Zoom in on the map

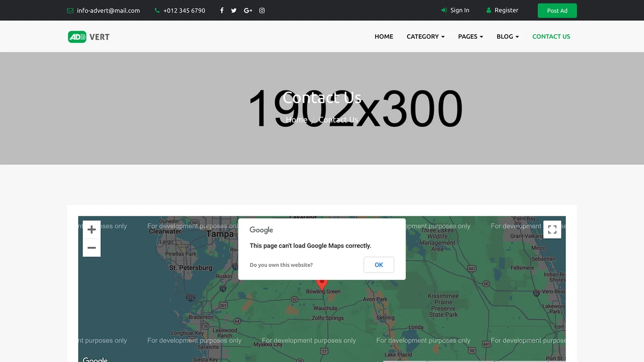(92, 230)
